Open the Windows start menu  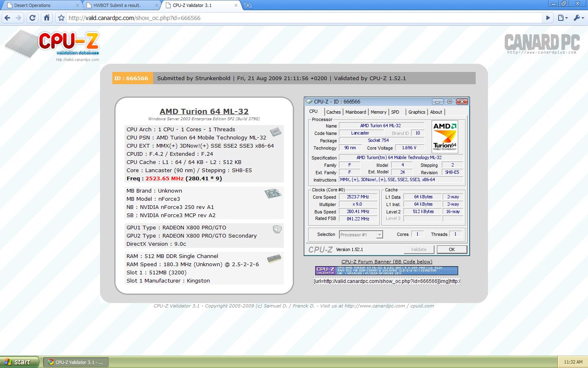[20, 362]
